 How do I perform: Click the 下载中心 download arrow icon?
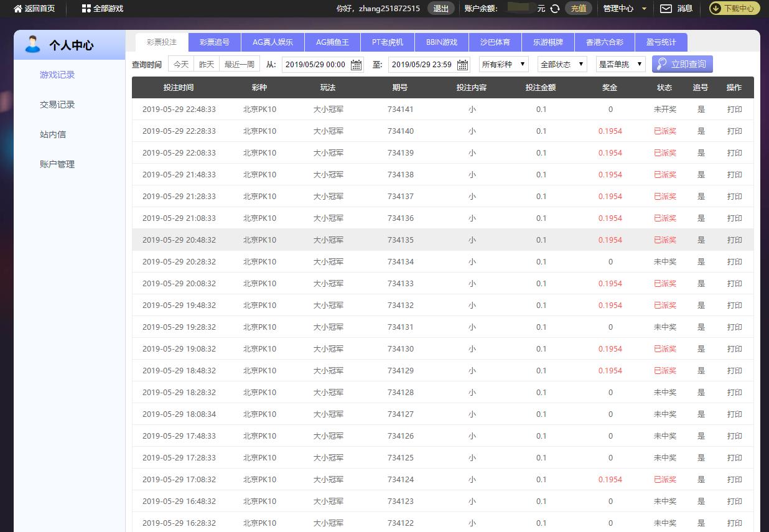pyautogui.click(x=715, y=9)
